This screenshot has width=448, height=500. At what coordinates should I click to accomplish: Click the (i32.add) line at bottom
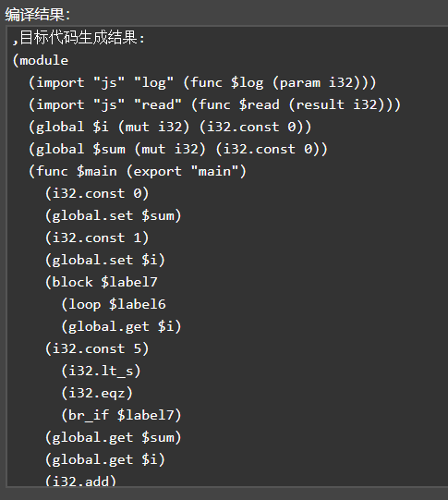80,481
